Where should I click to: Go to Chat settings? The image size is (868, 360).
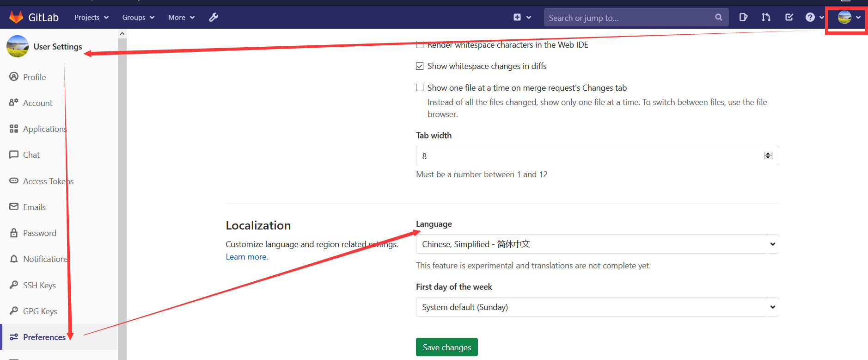[x=31, y=155]
